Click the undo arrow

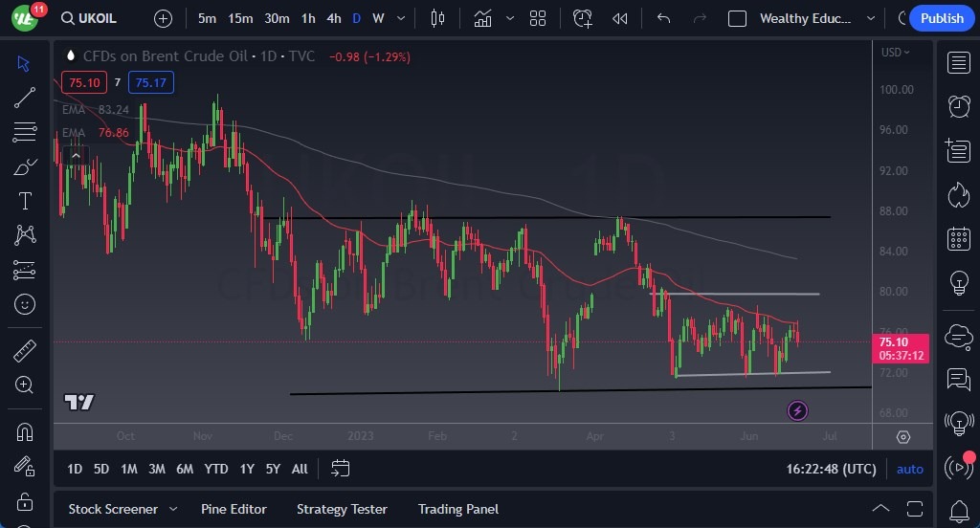(x=664, y=18)
